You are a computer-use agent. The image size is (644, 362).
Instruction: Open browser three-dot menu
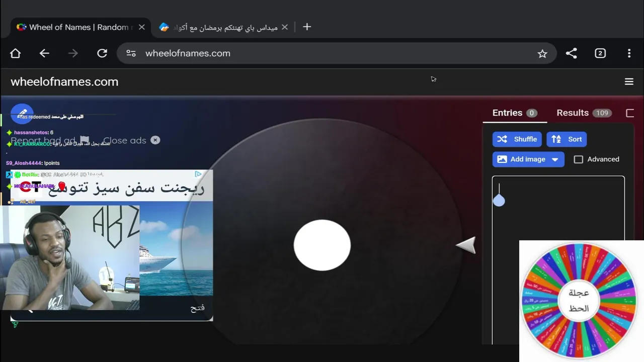pyautogui.click(x=629, y=53)
